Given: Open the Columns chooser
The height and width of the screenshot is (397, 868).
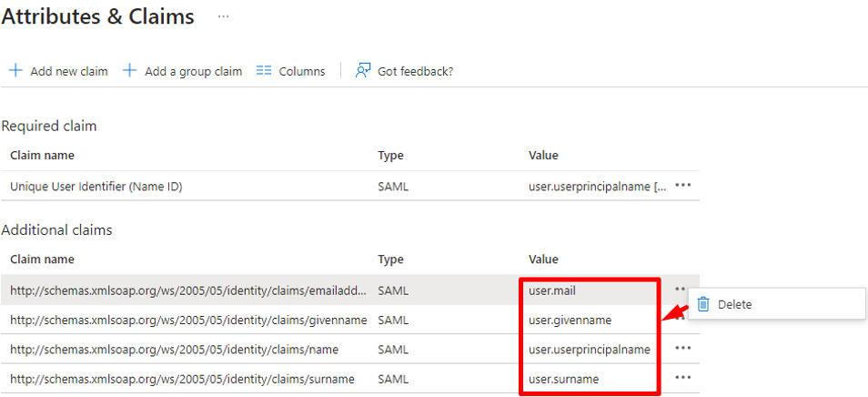Looking at the screenshot, I should (x=290, y=71).
